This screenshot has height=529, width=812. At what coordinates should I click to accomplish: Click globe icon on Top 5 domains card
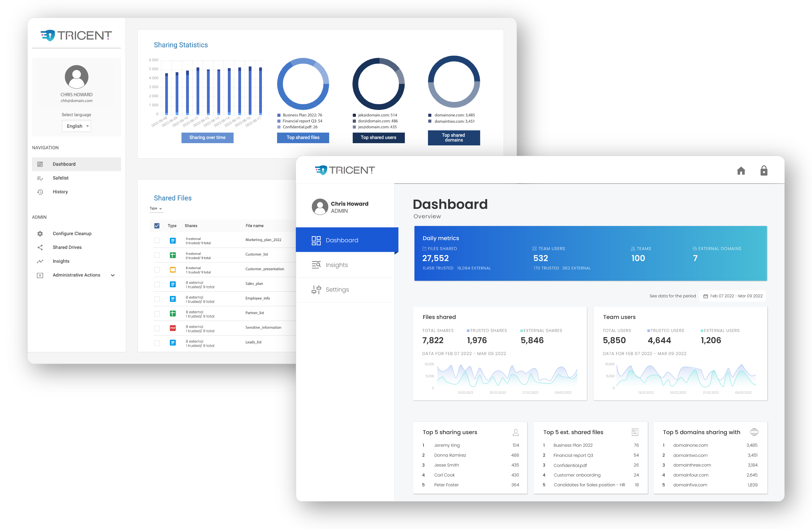click(x=754, y=432)
